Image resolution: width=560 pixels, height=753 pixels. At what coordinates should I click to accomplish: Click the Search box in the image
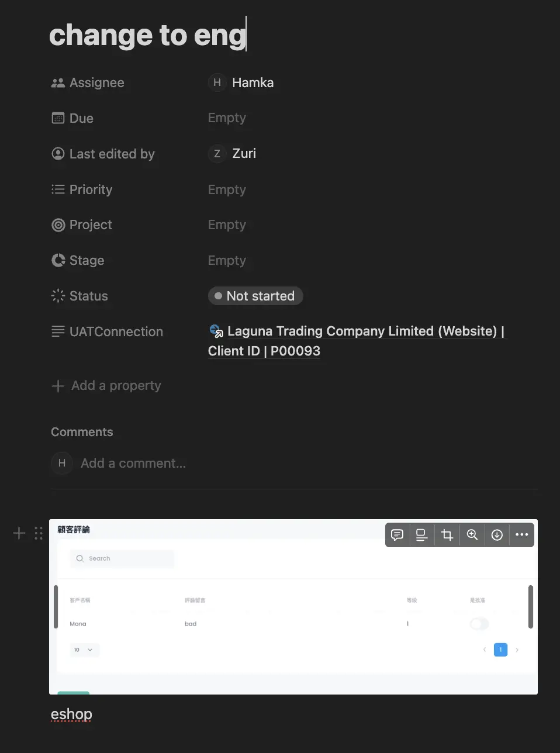coord(123,558)
